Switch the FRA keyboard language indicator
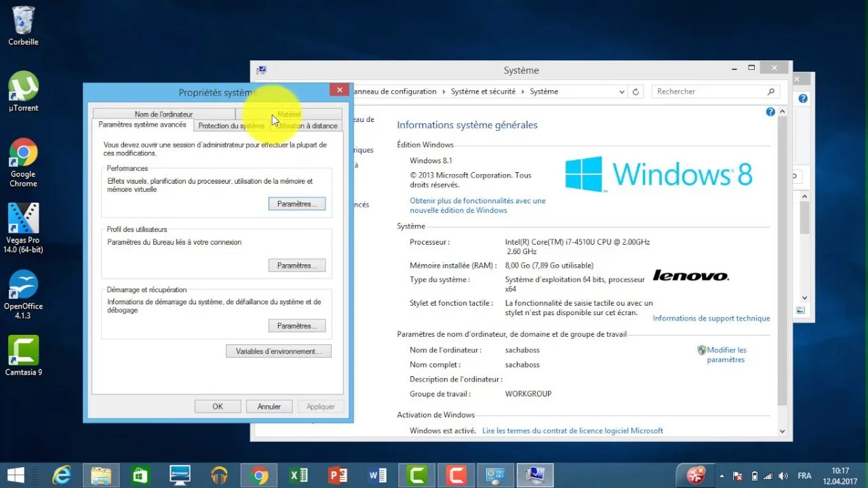The width and height of the screenshot is (868, 488). coord(804,476)
